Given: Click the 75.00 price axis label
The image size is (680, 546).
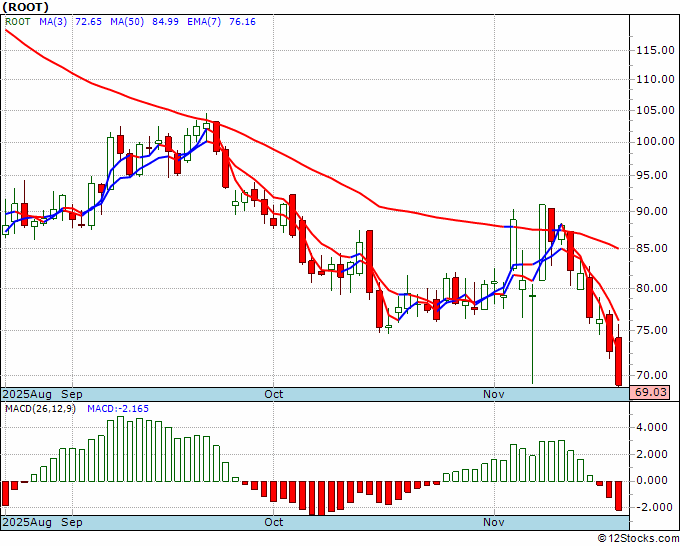Looking at the screenshot, I should 652,330.
